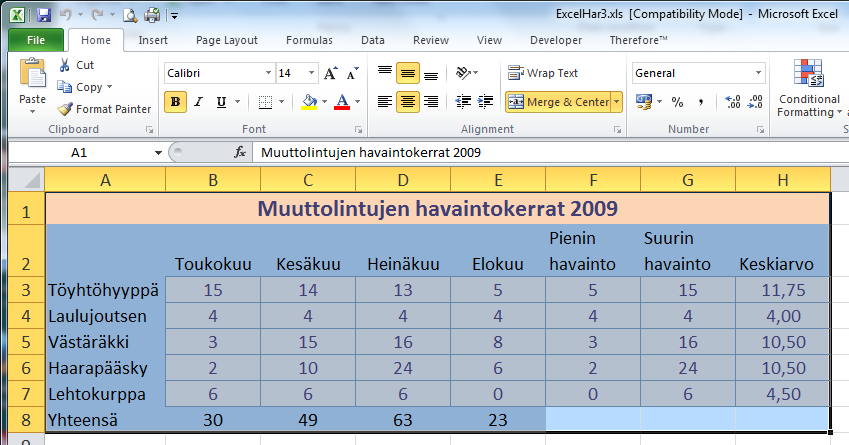Image resolution: width=849 pixels, height=445 pixels.
Task: Increase font size with Grow Font icon
Action: coord(330,73)
